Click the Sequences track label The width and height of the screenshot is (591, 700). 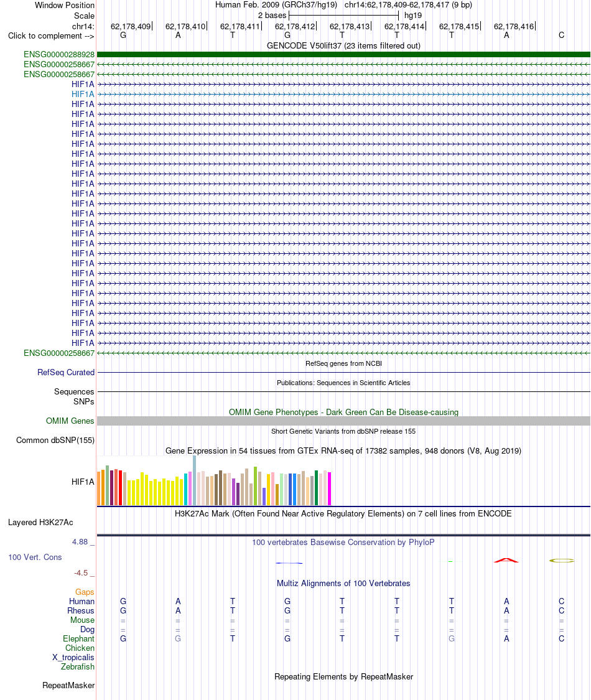point(74,391)
